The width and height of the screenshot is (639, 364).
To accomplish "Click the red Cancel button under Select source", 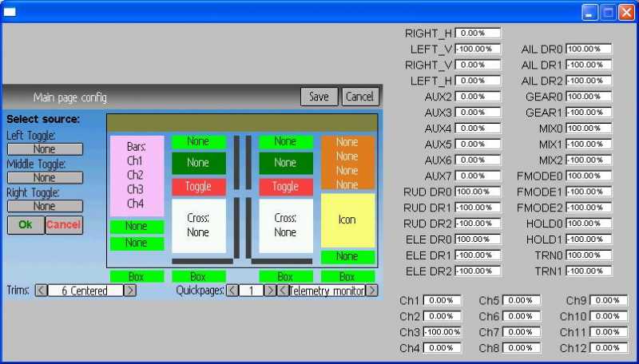I will click(64, 225).
